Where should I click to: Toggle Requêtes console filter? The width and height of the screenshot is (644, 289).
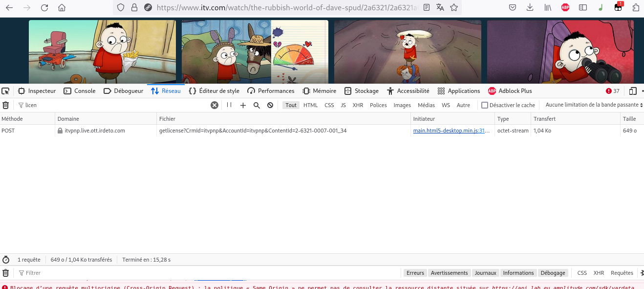622,273
